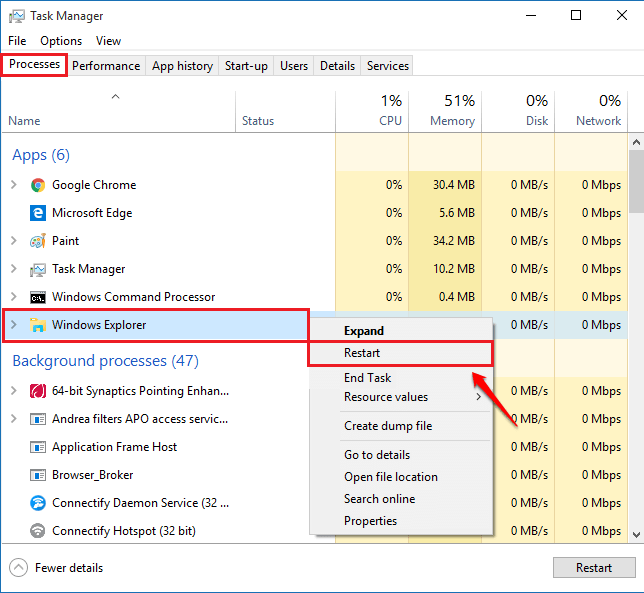The height and width of the screenshot is (593, 644).
Task: Open the Options menu
Action: [x=61, y=41]
